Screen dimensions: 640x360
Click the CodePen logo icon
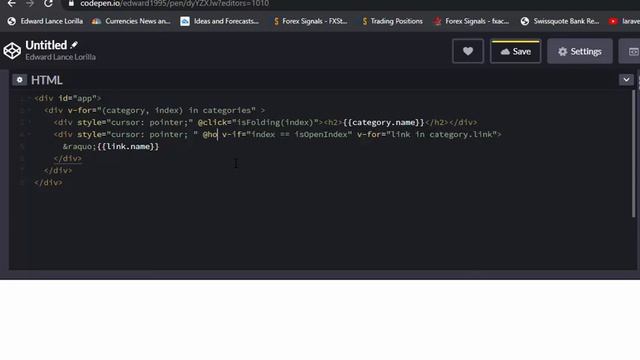(12, 51)
